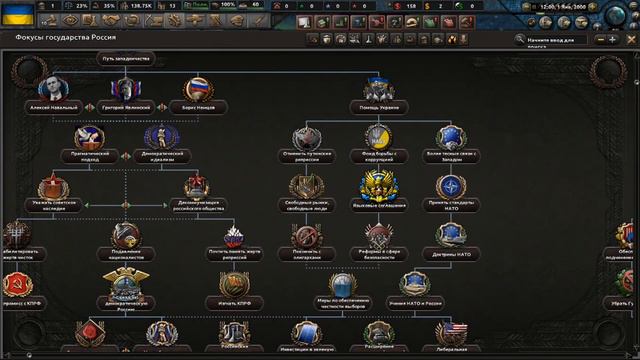Click the Фокусы государства Россия title
The height and width of the screenshot is (360, 640).
coord(66,37)
